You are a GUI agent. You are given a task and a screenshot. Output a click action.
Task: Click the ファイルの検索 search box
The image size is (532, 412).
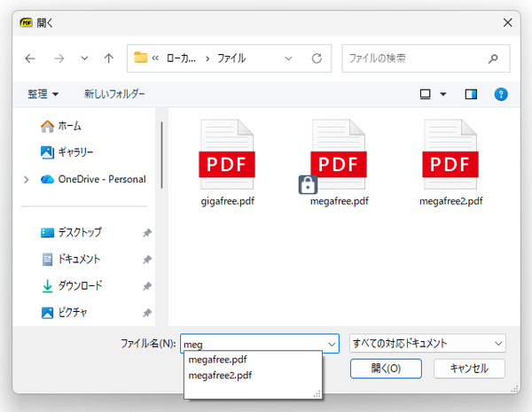(426, 58)
